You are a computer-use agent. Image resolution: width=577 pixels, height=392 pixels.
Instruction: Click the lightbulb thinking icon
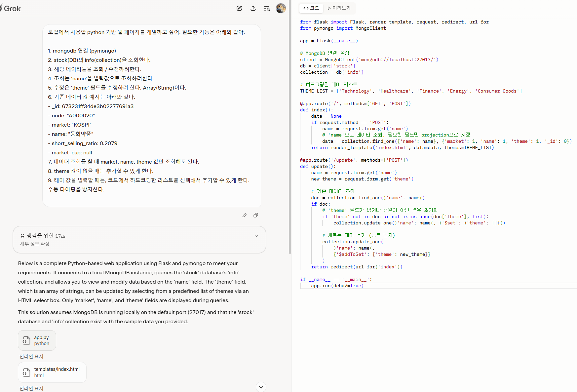(x=22, y=236)
